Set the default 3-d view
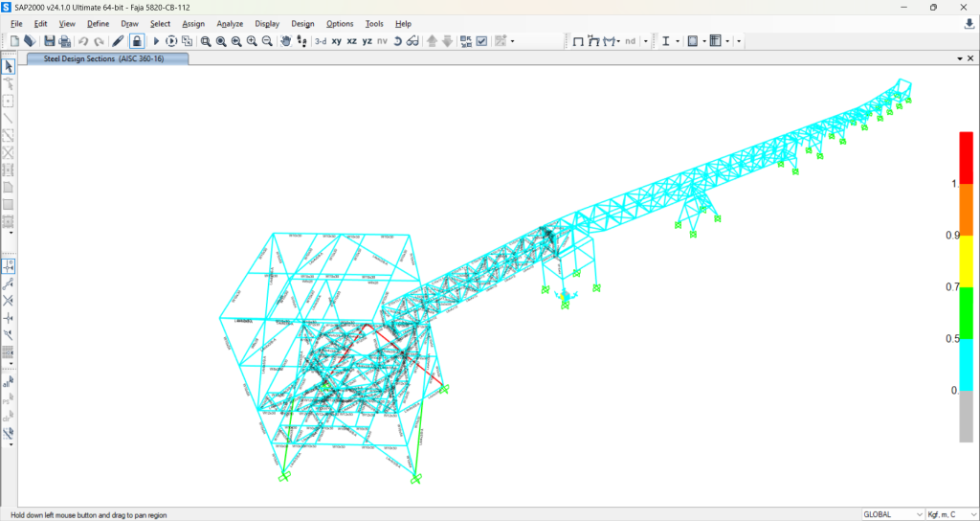Image resolution: width=980 pixels, height=521 pixels. pyautogui.click(x=320, y=41)
